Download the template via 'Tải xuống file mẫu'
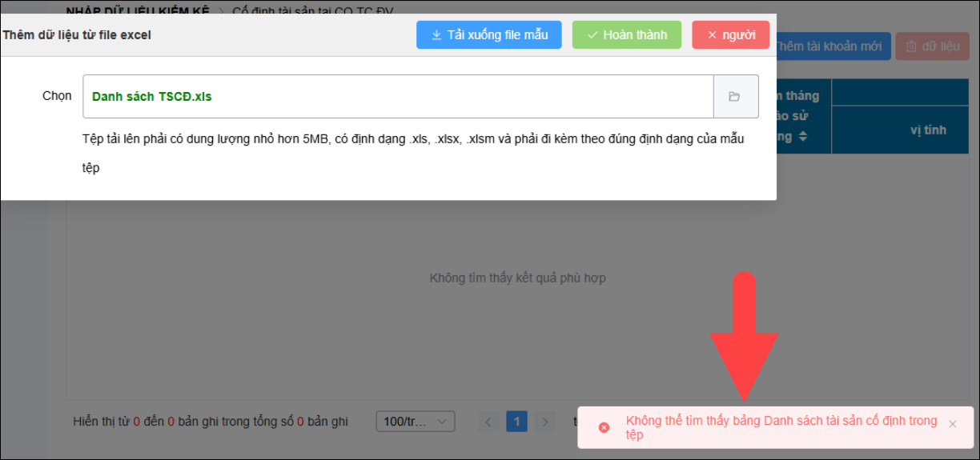This screenshot has height=460, width=980. coord(488,35)
